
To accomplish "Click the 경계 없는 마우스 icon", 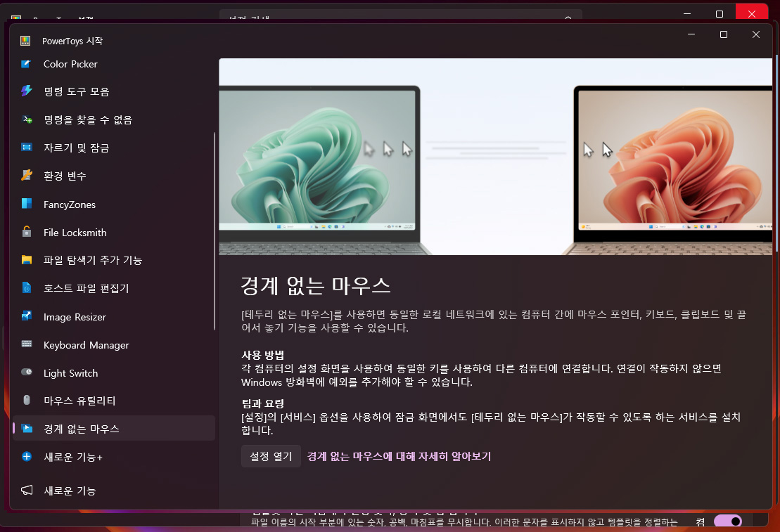I will click(x=26, y=428).
